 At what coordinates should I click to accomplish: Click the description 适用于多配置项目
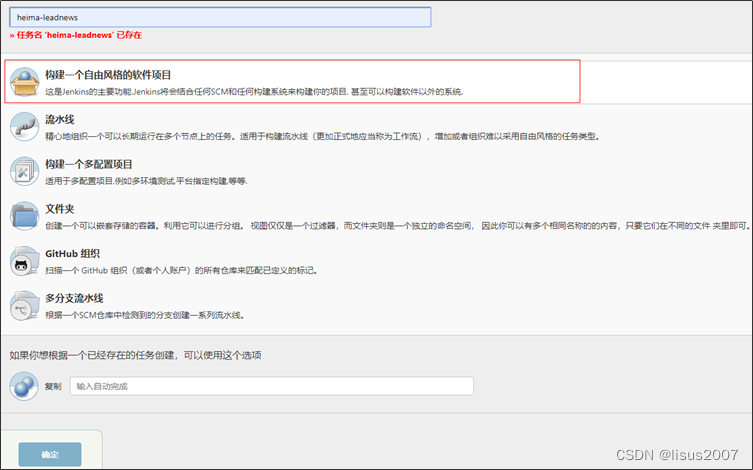pyautogui.click(x=146, y=181)
